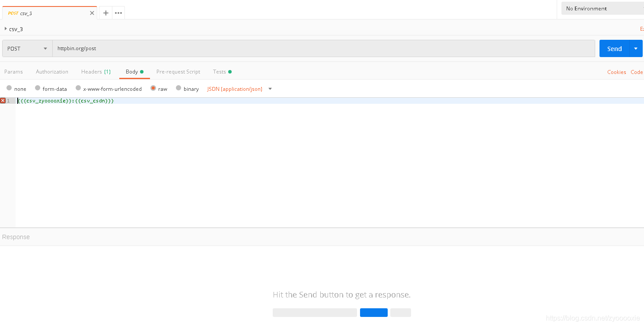Click the Response section header
The image size is (644, 326).
[x=16, y=237]
